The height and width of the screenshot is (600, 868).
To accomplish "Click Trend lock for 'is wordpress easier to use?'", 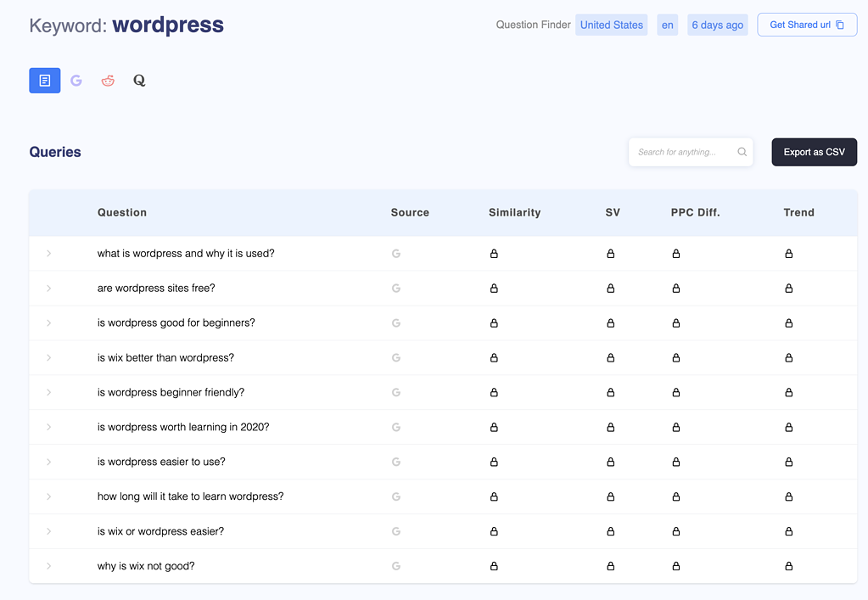I will (789, 463).
